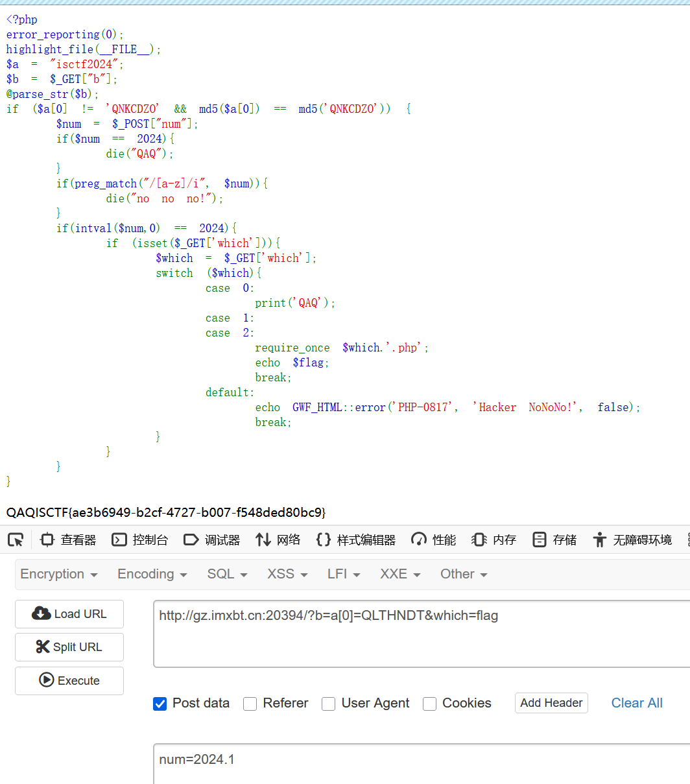This screenshot has width=690, height=784.
Task: Tick the Cookies checkbox
Action: tap(429, 704)
